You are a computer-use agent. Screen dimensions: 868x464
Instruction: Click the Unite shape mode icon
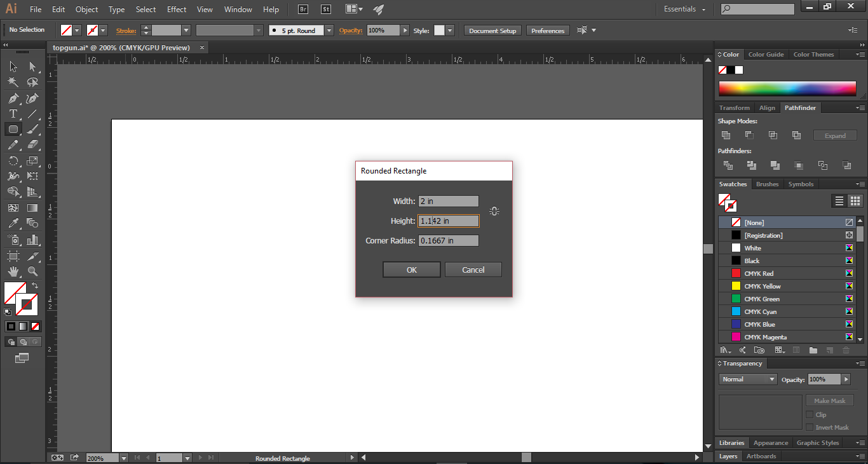pos(726,135)
